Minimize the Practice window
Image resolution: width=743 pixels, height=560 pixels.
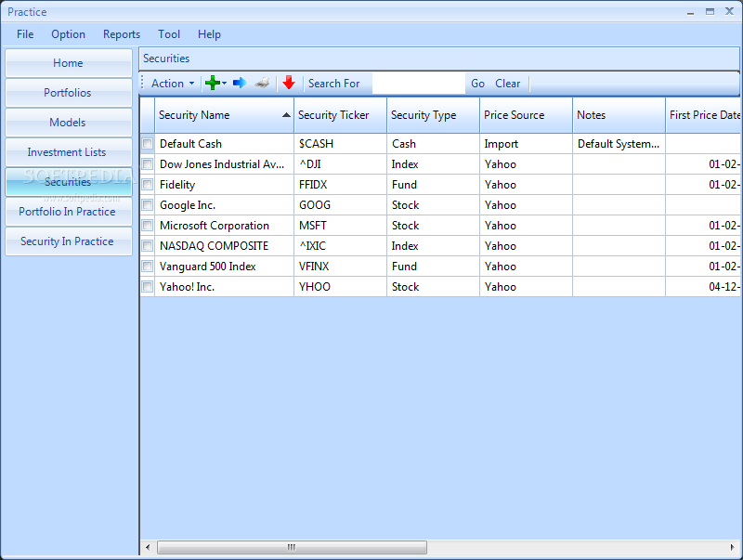point(690,12)
